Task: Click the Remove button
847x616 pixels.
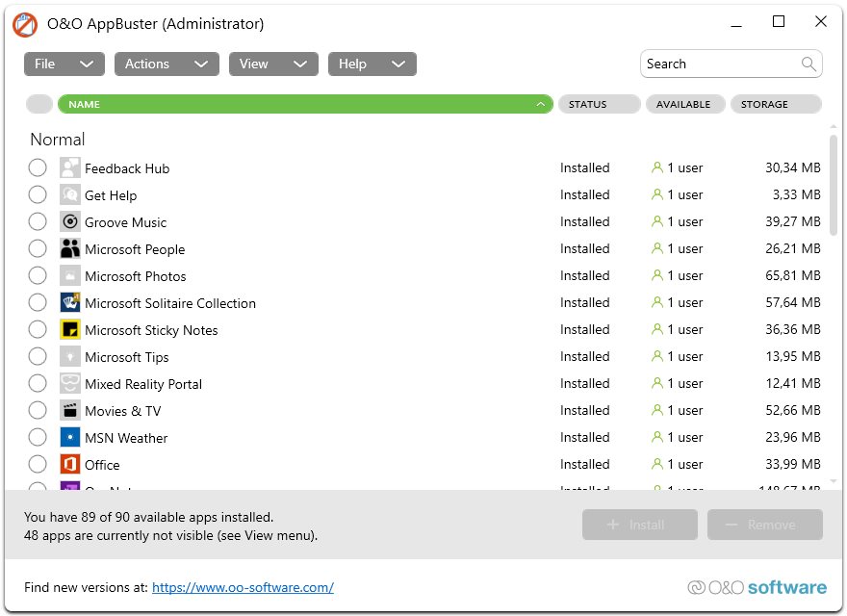Action: pos(764,525)
